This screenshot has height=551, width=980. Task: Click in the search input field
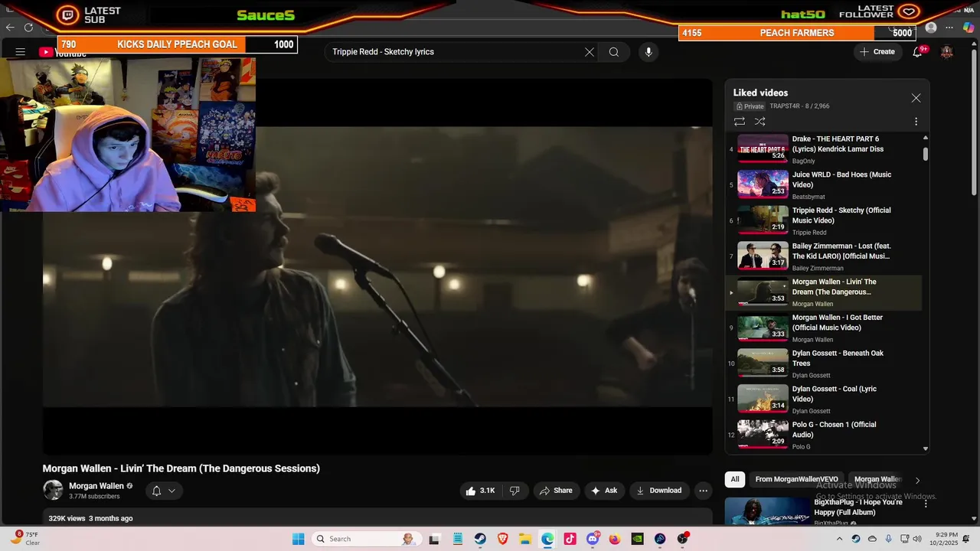[456, 52]
